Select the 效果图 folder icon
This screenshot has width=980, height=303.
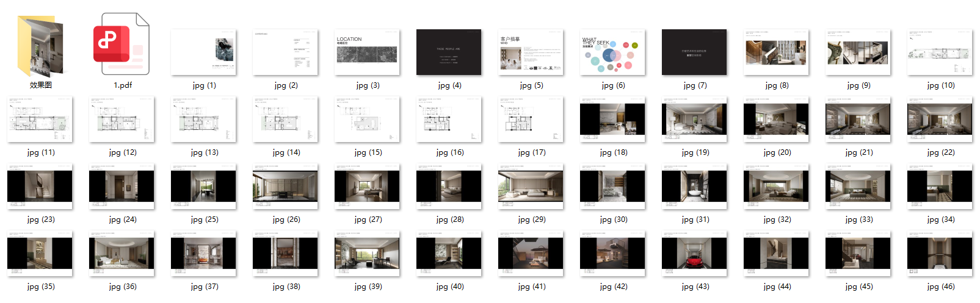(40, 46)
